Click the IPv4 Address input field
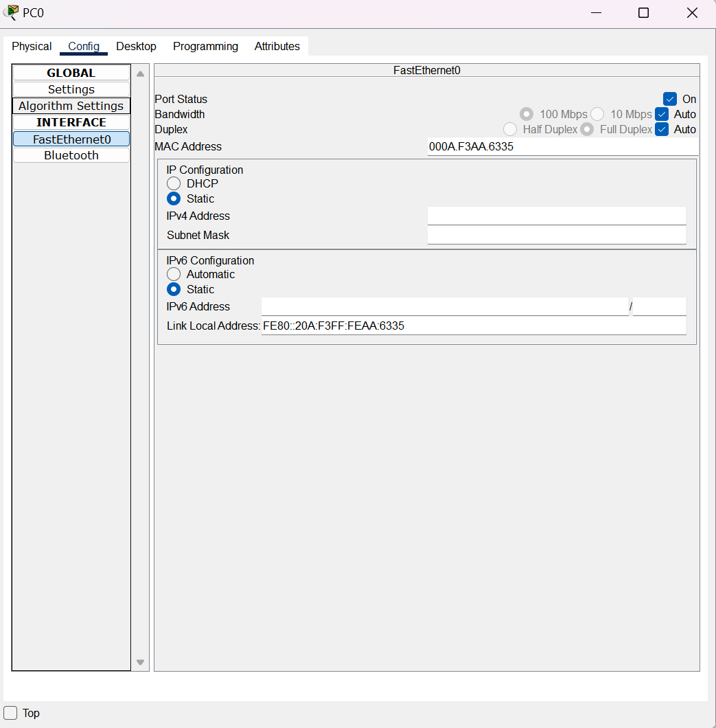Screen dimensions: 716x728 [x=557, y=216]
